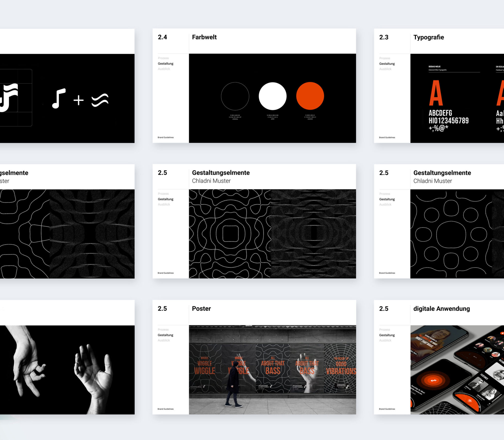Click the ALL ABOUT THAT BASS poster with hand
The width and height of the screenshot is (504, 440).
307,368
